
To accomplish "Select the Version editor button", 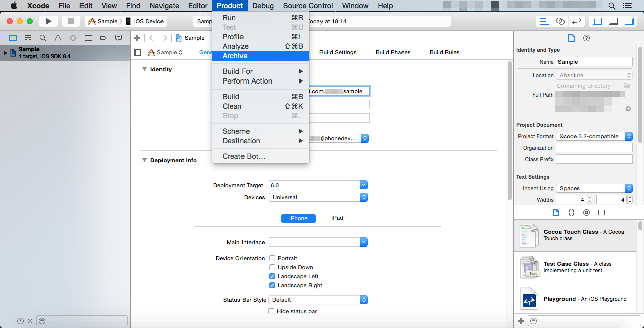I will (x=577, y=21).
